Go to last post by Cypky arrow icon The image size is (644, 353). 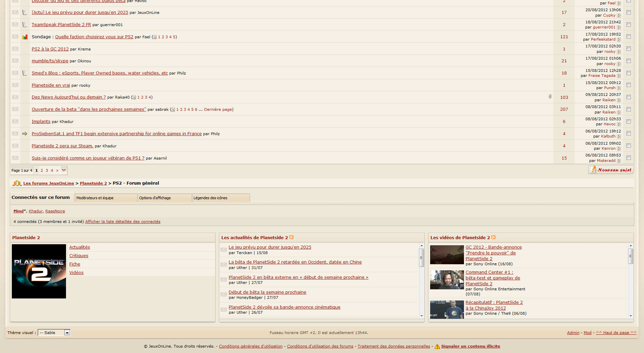[x=619, y=16]
